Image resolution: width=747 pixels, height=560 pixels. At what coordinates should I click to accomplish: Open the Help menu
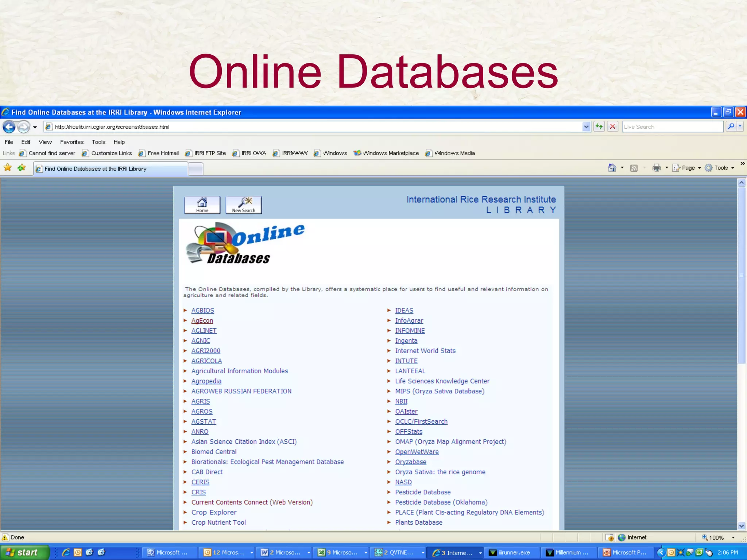119,142
